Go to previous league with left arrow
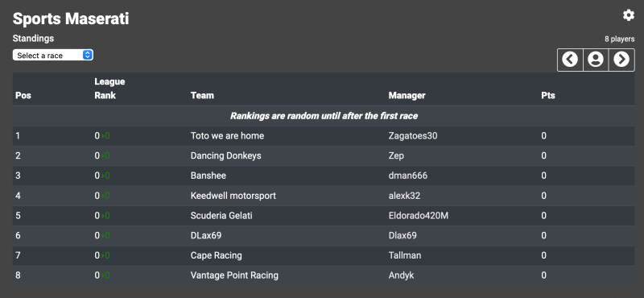The height and width of the screenshot is (298, 644). (570, 60)
